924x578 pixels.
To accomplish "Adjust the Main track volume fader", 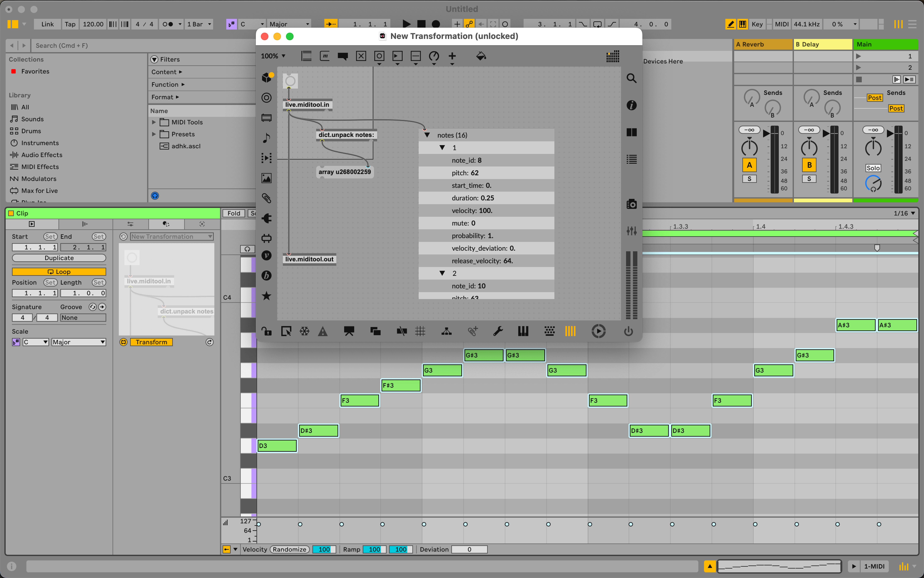I will click(x=891, y=133).
